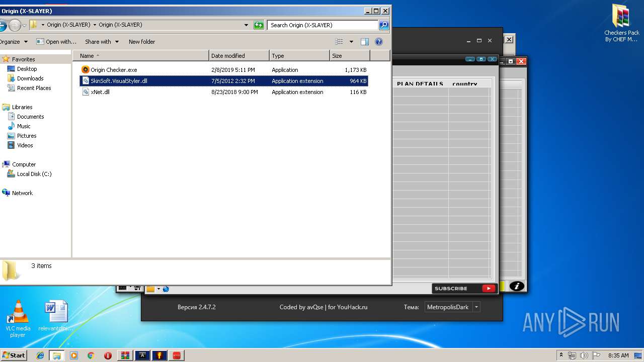Click the PLAN DETAILS column header
Image resolution: width=644 pixels, height=362 pixels.
tap(420, 84)
